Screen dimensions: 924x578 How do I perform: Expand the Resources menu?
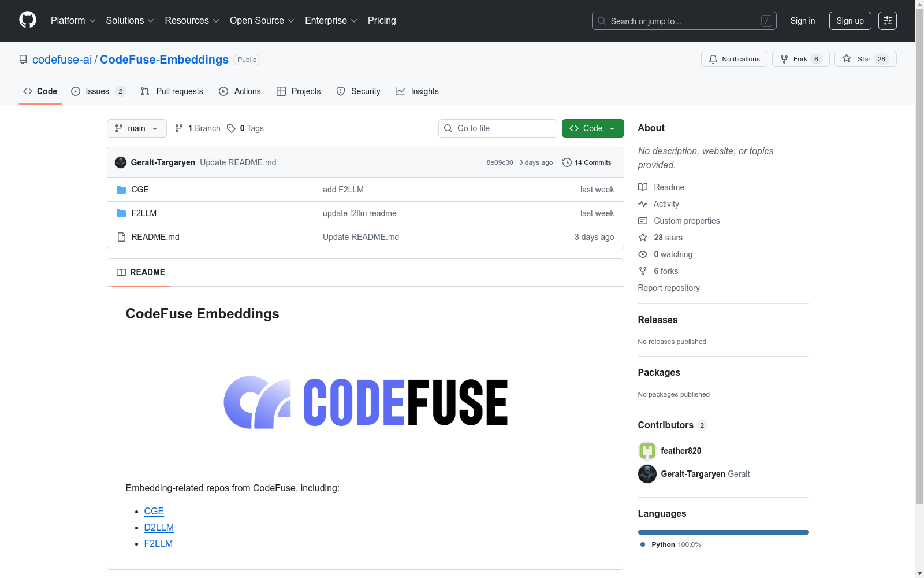(192, 21)
